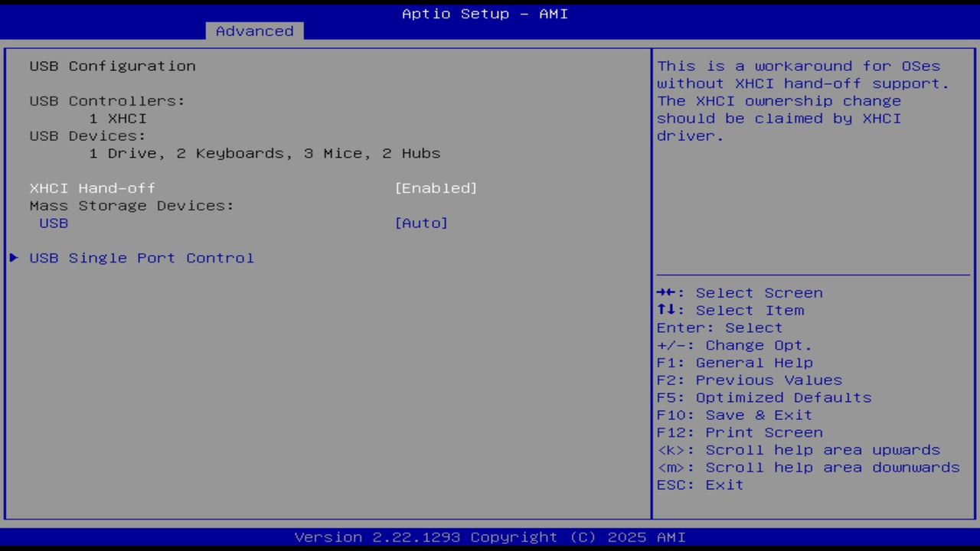The width and height of the screenshot is (980, 551).
Task: Click the USB Devices summary line
Action: tap(87, 135)
